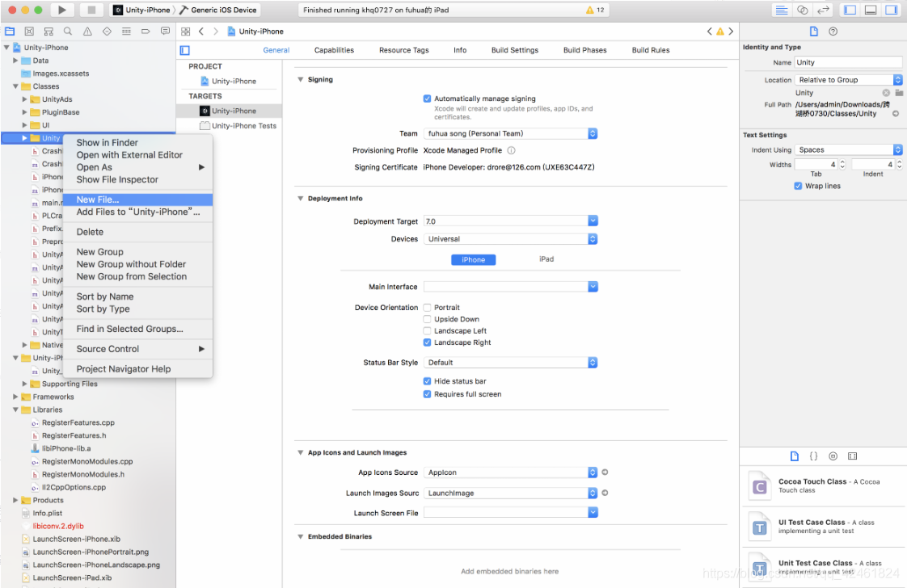This screenshot has width=907, height=588.
Task: Toggle Automatically manage signing checkbox
Action: click(x=427, y=99)
